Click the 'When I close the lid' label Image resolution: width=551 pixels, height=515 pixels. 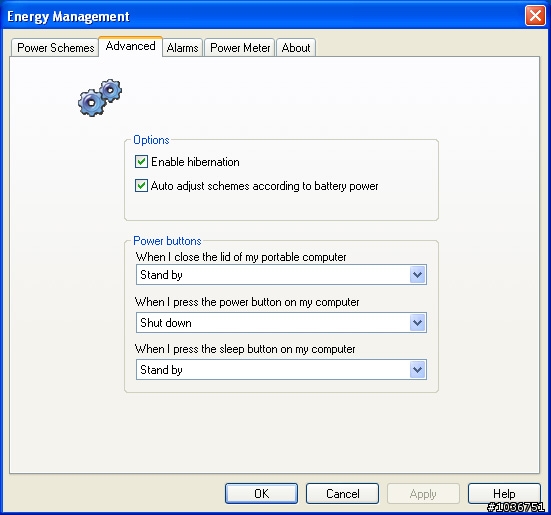click(x=241, y=257)
